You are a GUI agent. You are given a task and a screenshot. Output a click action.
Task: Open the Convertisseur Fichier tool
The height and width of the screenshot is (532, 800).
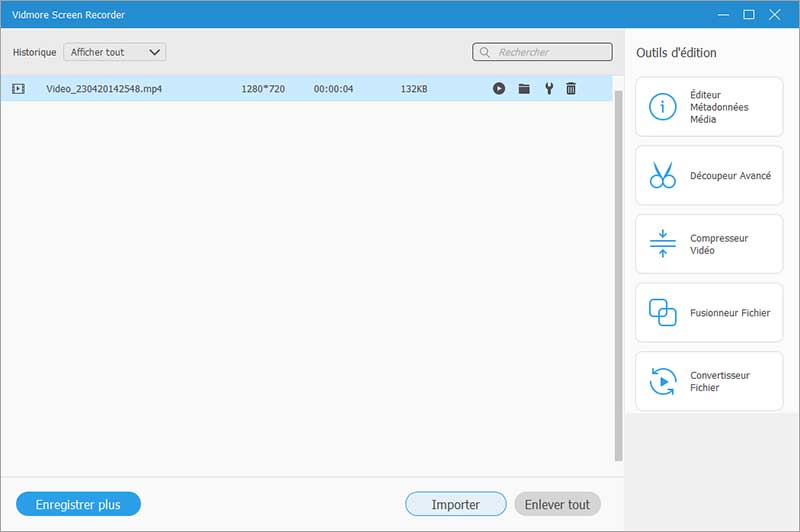(709, 381)
